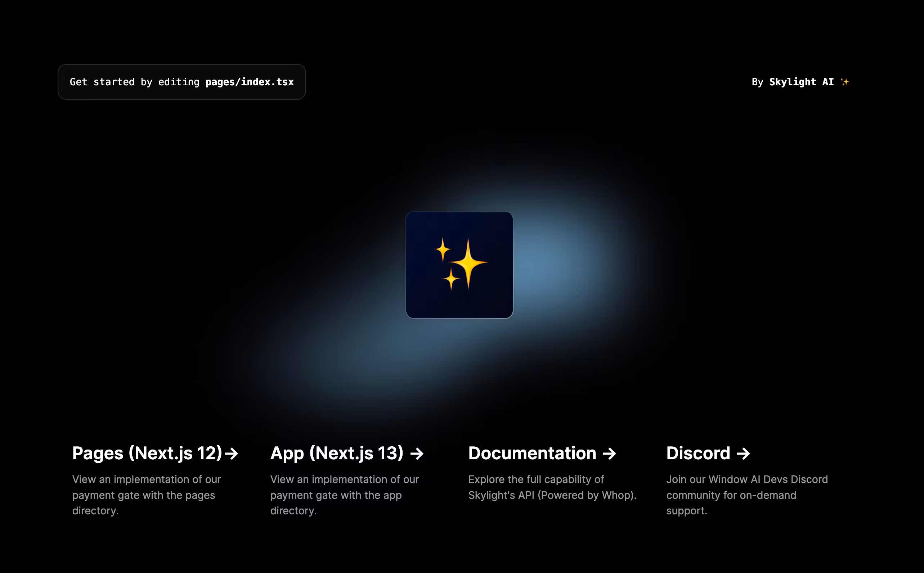Screen dimensions: 924x573
Task: Open the App (Next.js 13) heading link
Action: point(337,453)
